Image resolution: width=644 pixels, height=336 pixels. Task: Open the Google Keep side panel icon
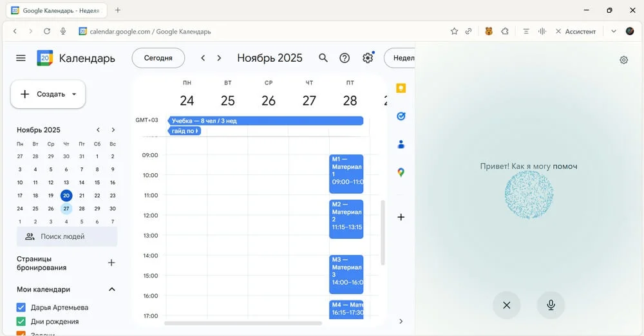point(401,88)
